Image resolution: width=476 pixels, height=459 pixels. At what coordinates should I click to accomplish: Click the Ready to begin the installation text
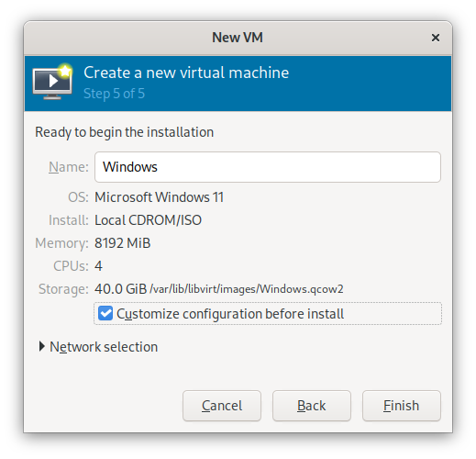point(124,132)
